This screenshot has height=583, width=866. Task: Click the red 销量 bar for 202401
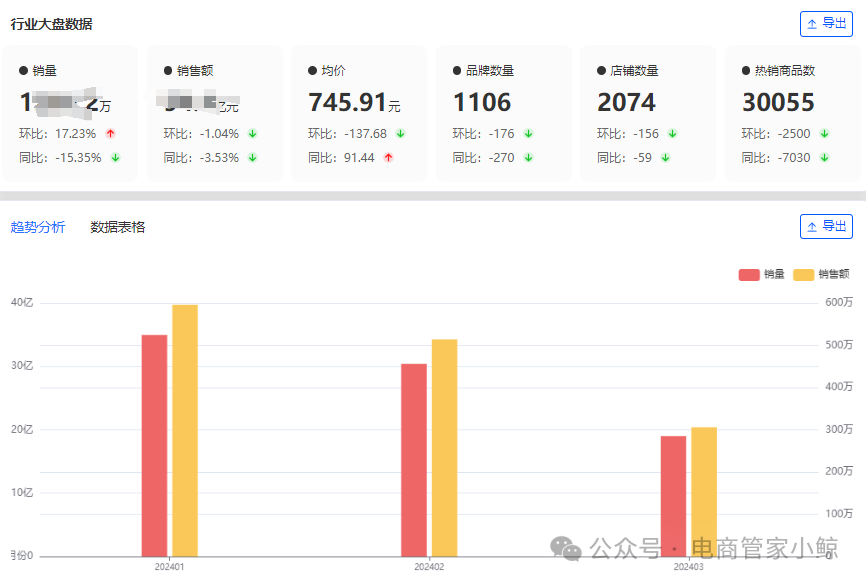(x=155, y=446)
